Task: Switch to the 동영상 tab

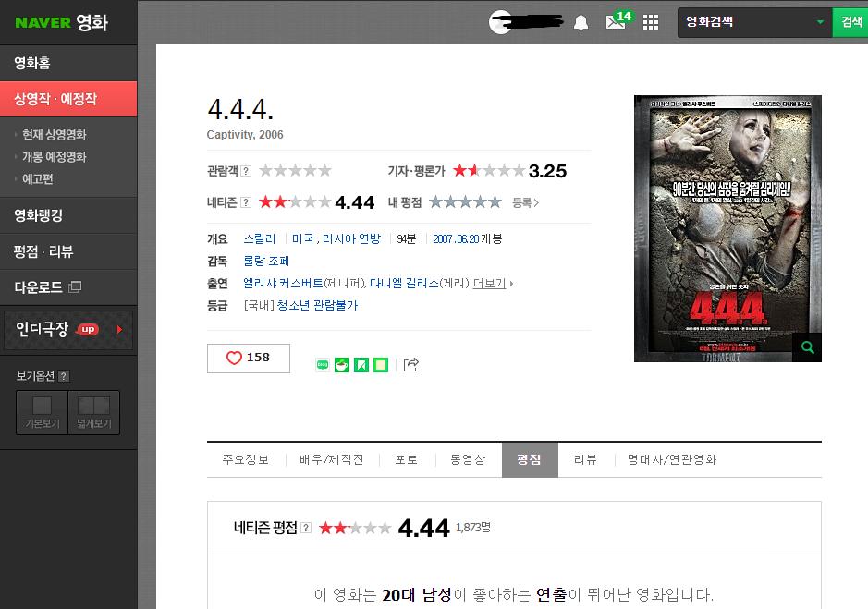Action: (468, 459)
